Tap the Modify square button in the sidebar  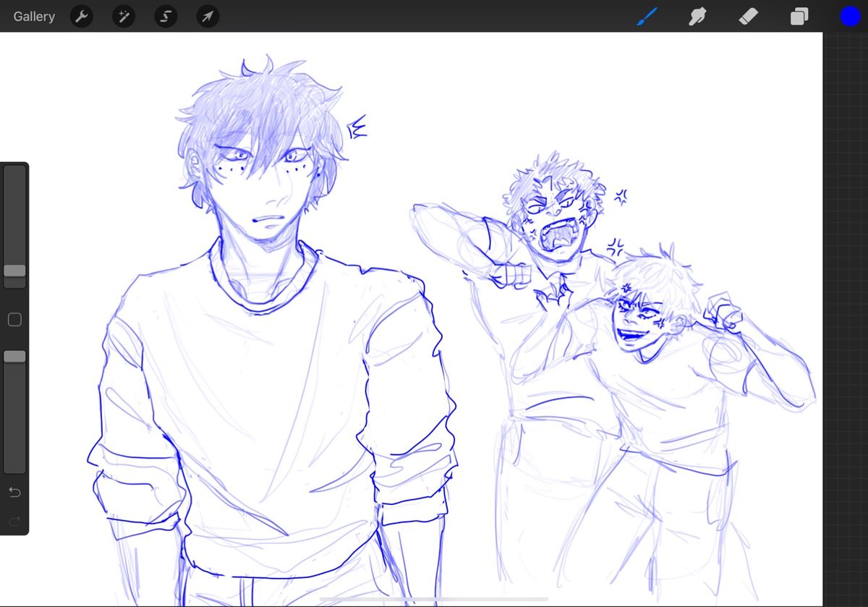pyautogui.click(x=14, y=320)
